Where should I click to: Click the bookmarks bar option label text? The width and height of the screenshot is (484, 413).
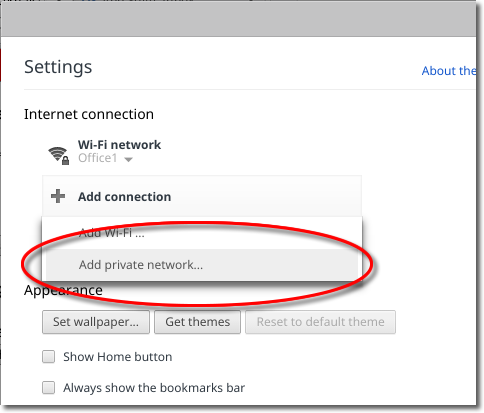point(154,388)
